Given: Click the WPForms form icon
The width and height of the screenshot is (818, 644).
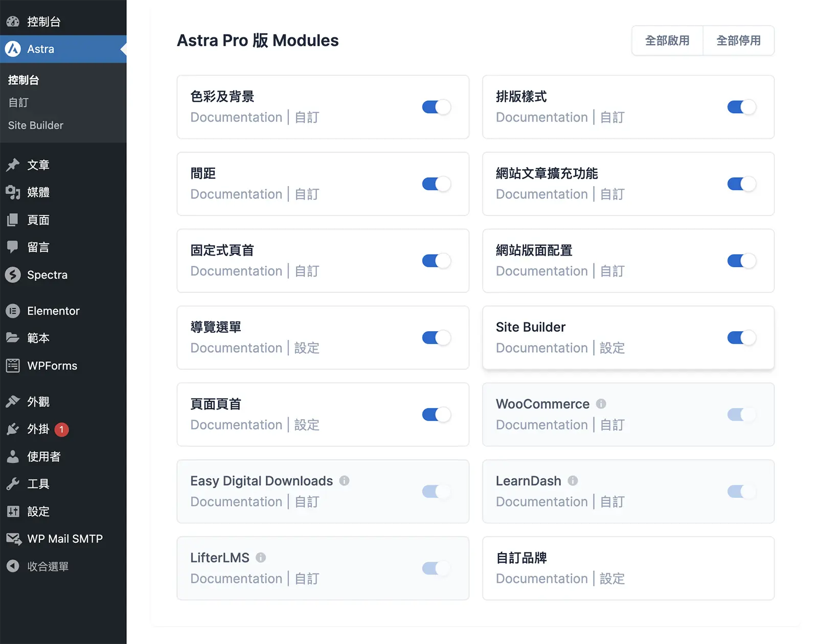Looking at the screenshot, I should pyautogui.click(x=13, y=365).
